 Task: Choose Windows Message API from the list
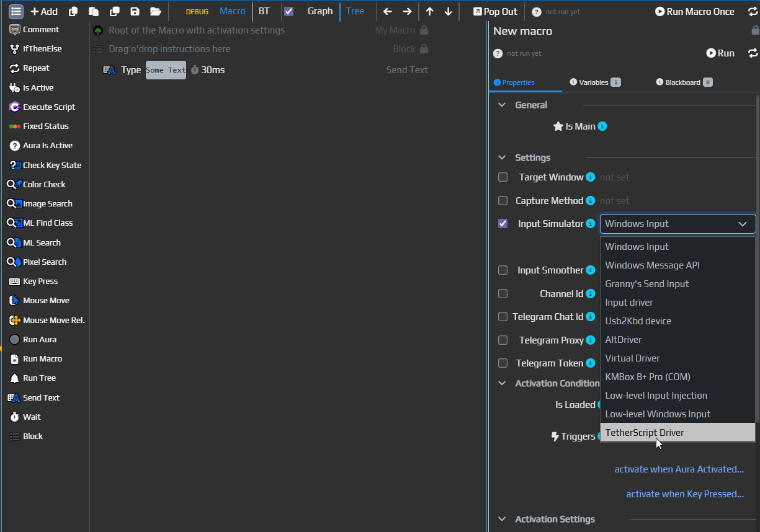click(677, 265)
